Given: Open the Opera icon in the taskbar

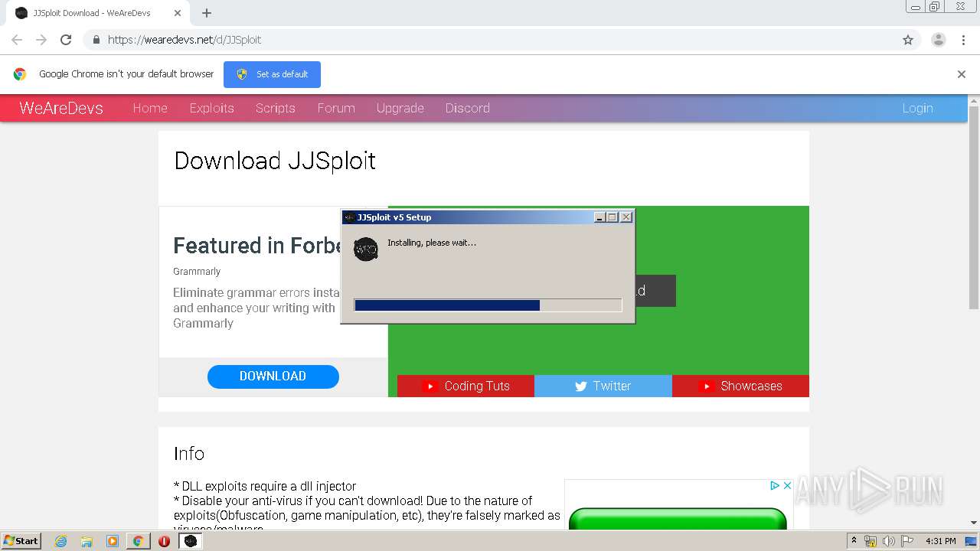Looking at the screenshot, I should point(164,541).
